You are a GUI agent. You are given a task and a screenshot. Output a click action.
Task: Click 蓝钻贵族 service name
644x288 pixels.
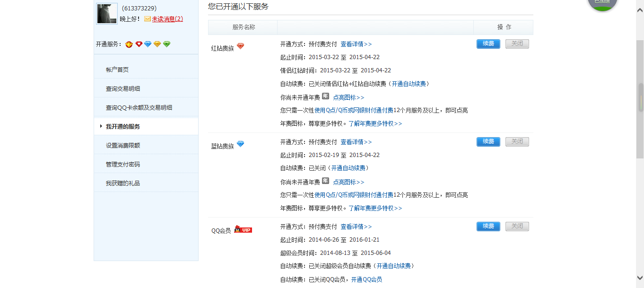click(x=222, y=146)
